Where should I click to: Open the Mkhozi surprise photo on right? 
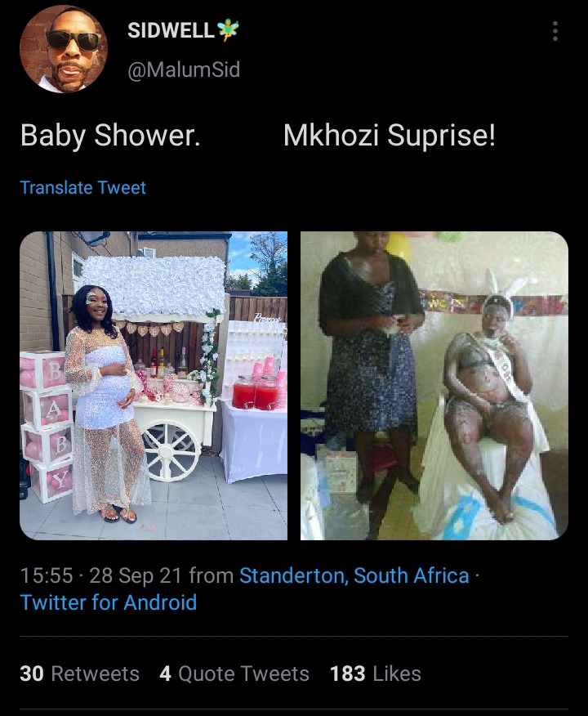[x=434, y=386]
